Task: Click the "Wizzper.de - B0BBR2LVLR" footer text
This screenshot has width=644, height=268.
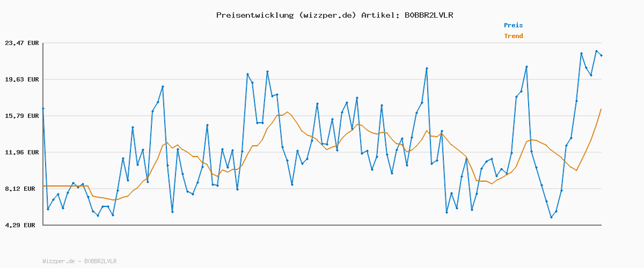Action: point(79,261)
